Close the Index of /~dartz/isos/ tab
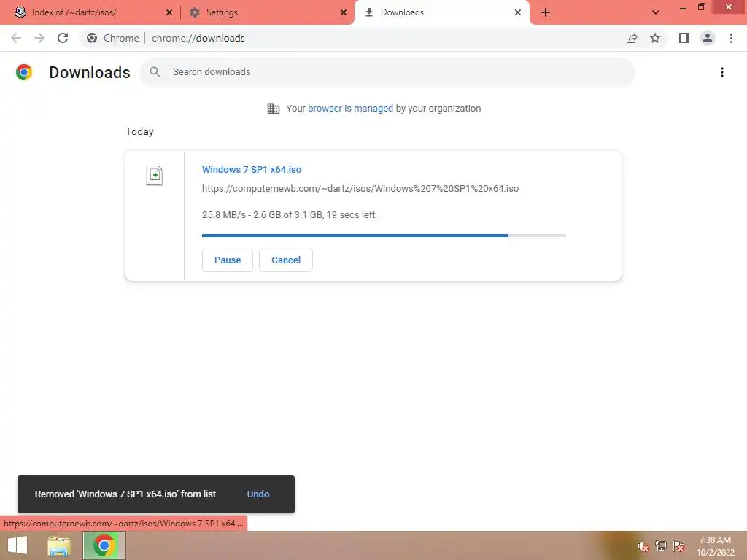This screenshot has width=747, height=560. pyautogui.click(x=169, y=12)
